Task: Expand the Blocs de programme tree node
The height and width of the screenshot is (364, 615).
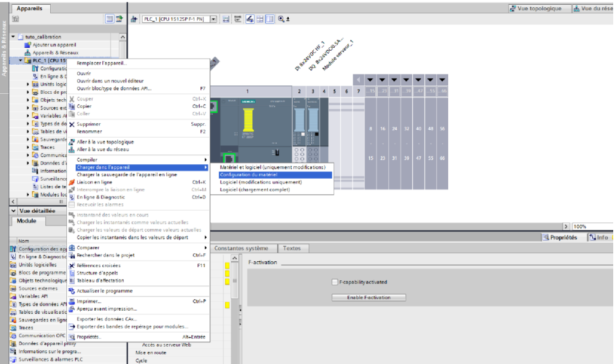Action: click(x=28, y=92)
